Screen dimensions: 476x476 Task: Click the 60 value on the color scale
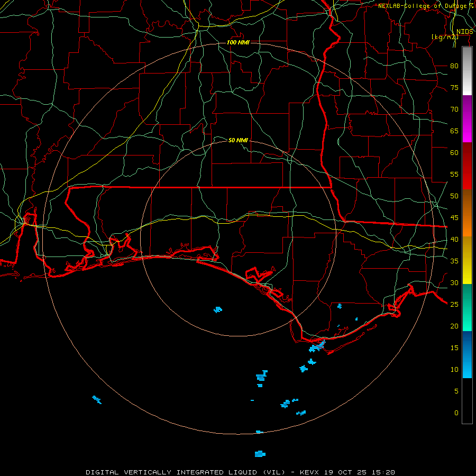point(454,152)
